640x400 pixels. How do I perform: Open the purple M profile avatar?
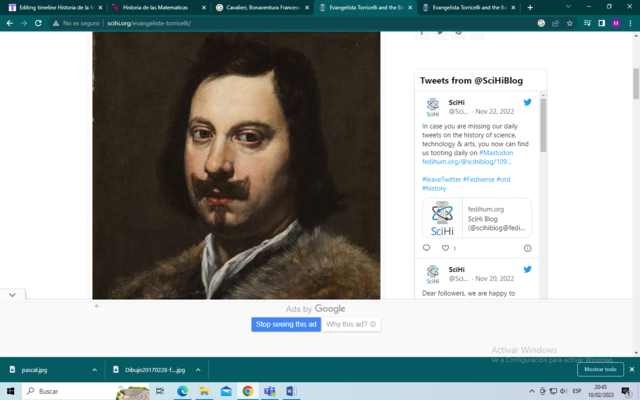pyautogui.click(x=616, y=23)
